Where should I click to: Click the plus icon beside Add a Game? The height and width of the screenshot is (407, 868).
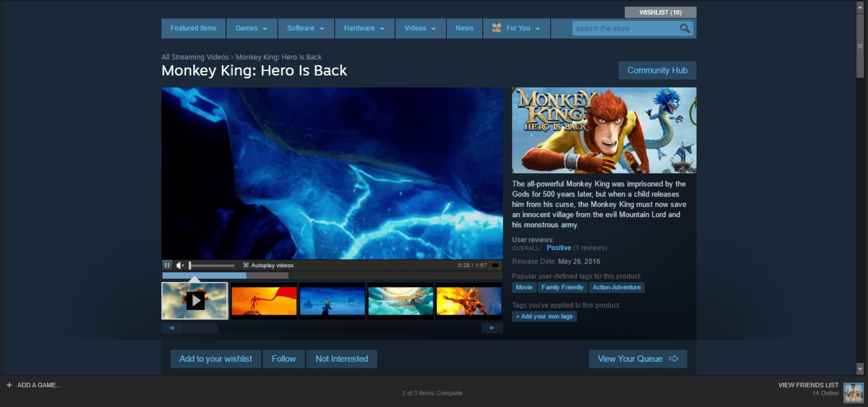point(9,385)
